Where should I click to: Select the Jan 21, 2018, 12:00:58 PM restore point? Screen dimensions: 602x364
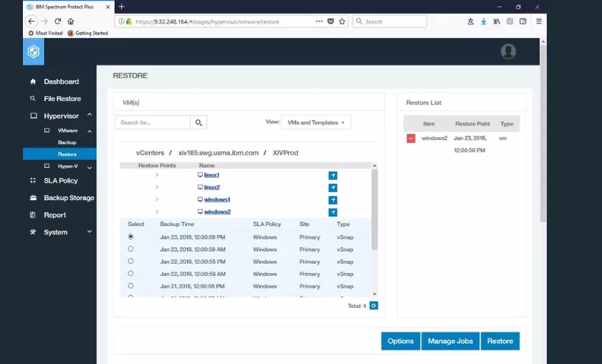point(130,286)
